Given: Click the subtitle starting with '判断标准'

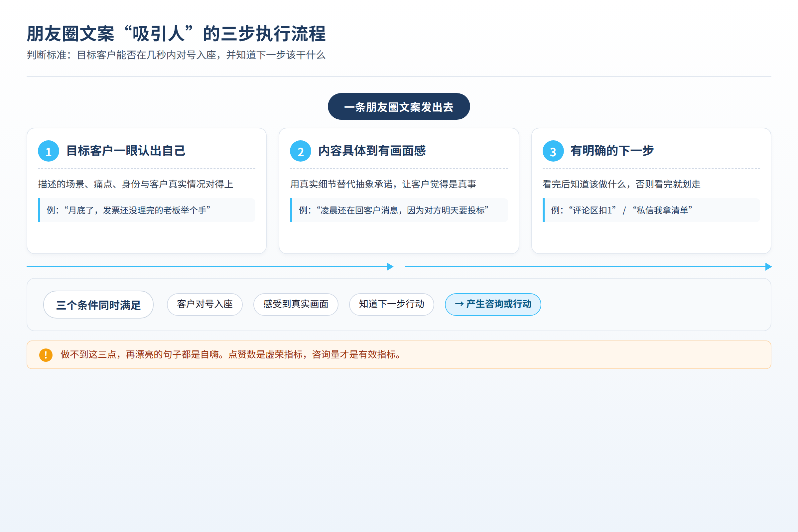Looking at the screenshot, I should tap(176, 55).
